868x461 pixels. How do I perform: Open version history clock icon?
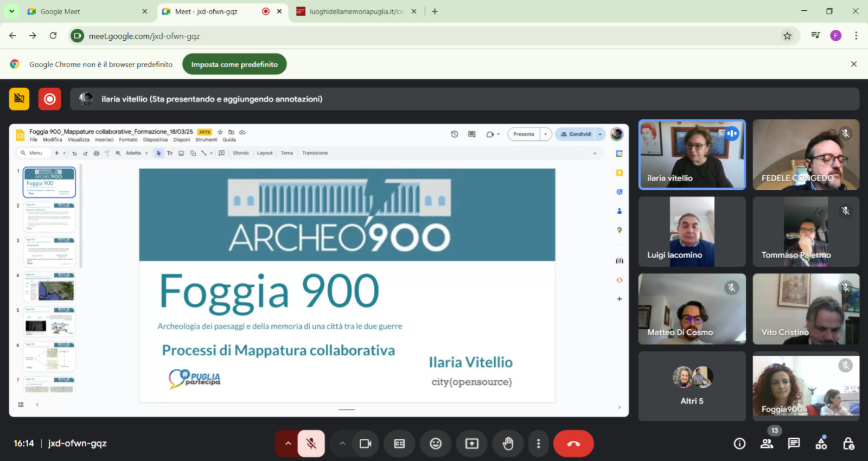pyautogui.click(x=455, y=134)
